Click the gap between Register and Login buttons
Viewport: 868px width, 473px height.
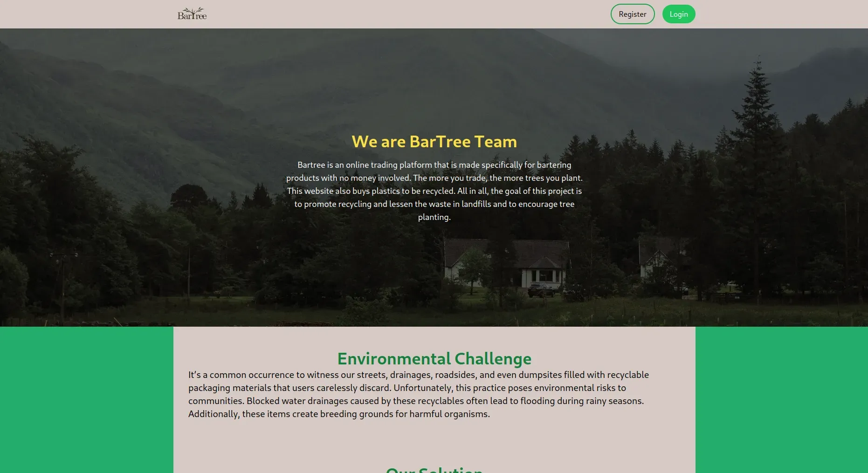tap(658, 14)
